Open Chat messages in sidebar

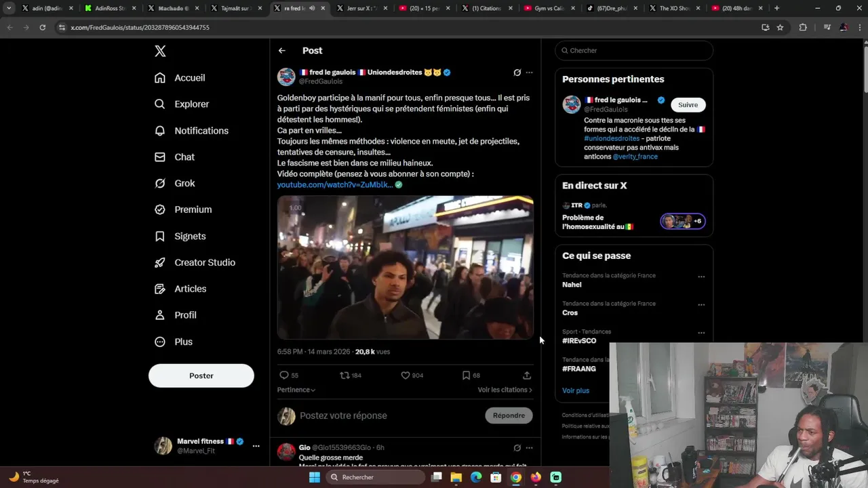[174, 157]
